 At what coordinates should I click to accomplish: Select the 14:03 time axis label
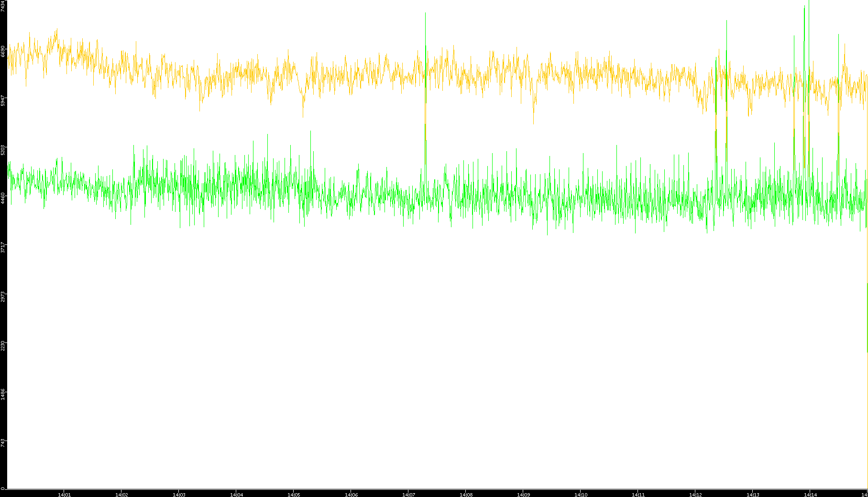(x=179, y=495)
